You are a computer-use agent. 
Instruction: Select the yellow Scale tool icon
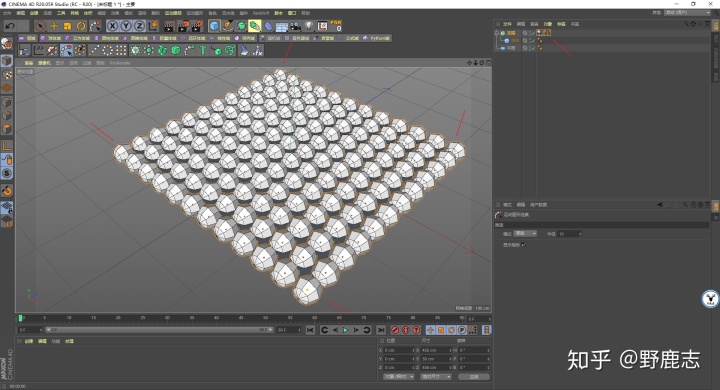click(68, 26)
